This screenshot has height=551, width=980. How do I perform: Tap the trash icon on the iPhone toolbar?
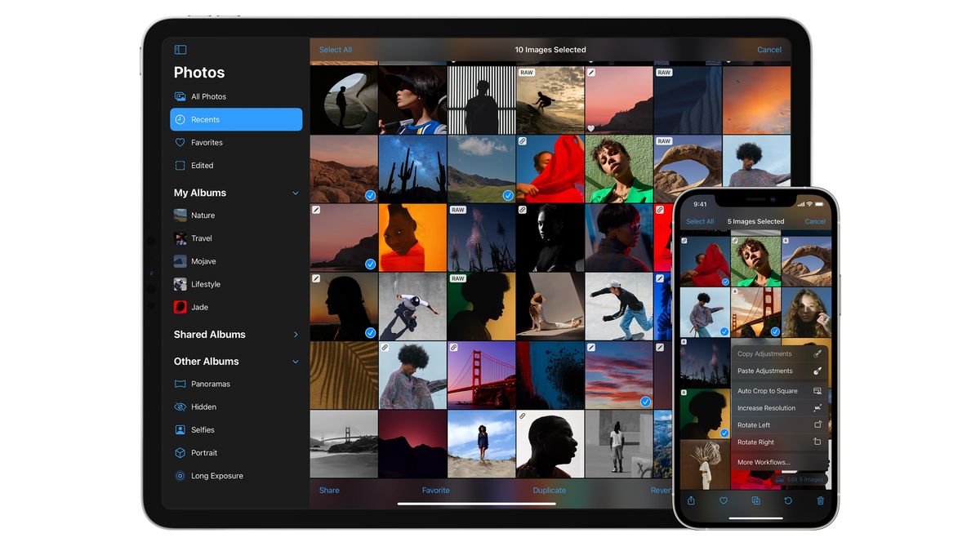coord(821,500)
